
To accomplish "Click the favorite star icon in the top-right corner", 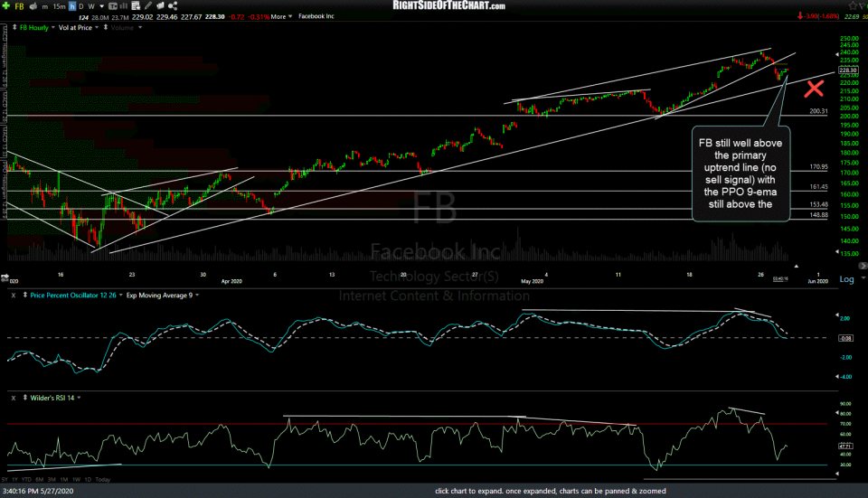I will pyautogui.click(x=853, y=5).
